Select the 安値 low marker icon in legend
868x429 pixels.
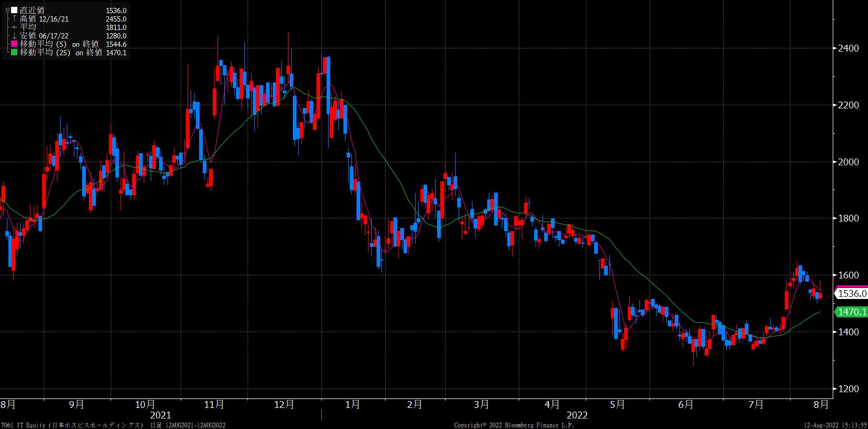pos(14,36)
